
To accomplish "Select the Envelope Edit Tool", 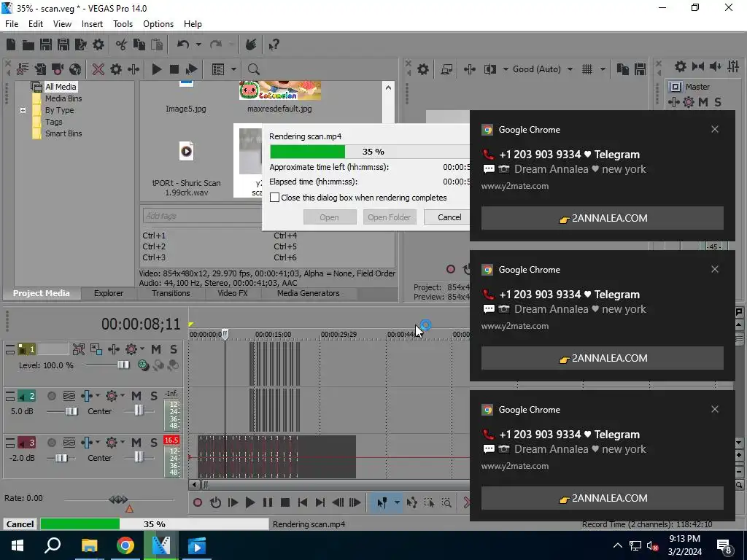I will [411, 502].
